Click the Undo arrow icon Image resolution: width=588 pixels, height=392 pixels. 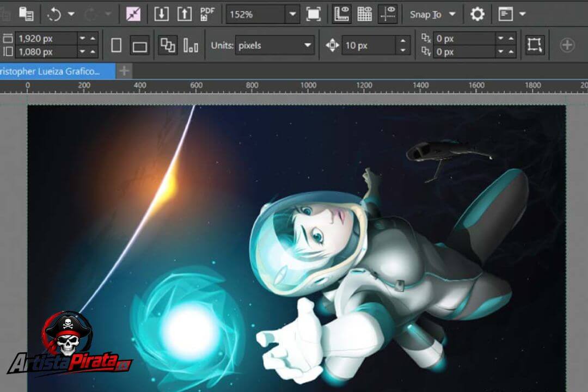(x=54, y=15)
